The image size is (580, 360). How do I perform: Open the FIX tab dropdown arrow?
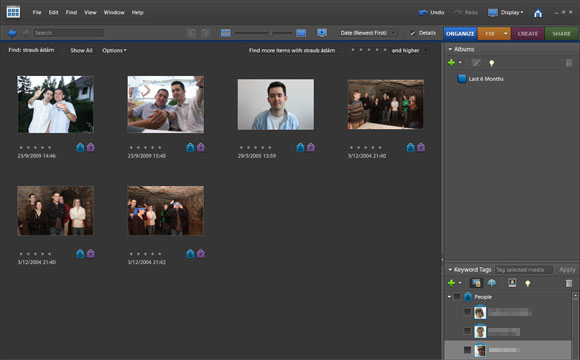pyautogui.click(x=505, y=33)
